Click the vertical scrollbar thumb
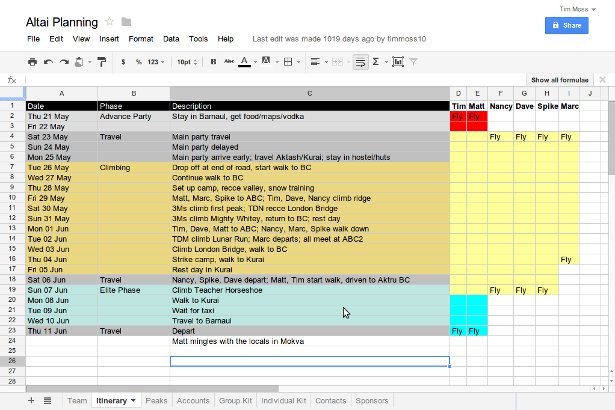 pyautogui.click(x=611, y=137)
